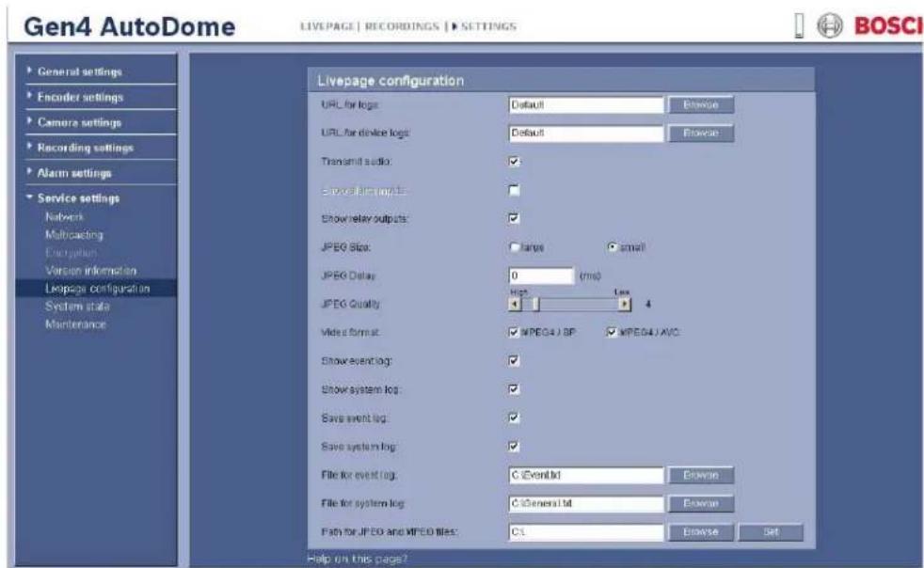Image resolution: width=924 pixels, height=568 pixels.
Task: Click Browse next to URL for device logo
Action: pyautogui.click(x=701, y=134)
